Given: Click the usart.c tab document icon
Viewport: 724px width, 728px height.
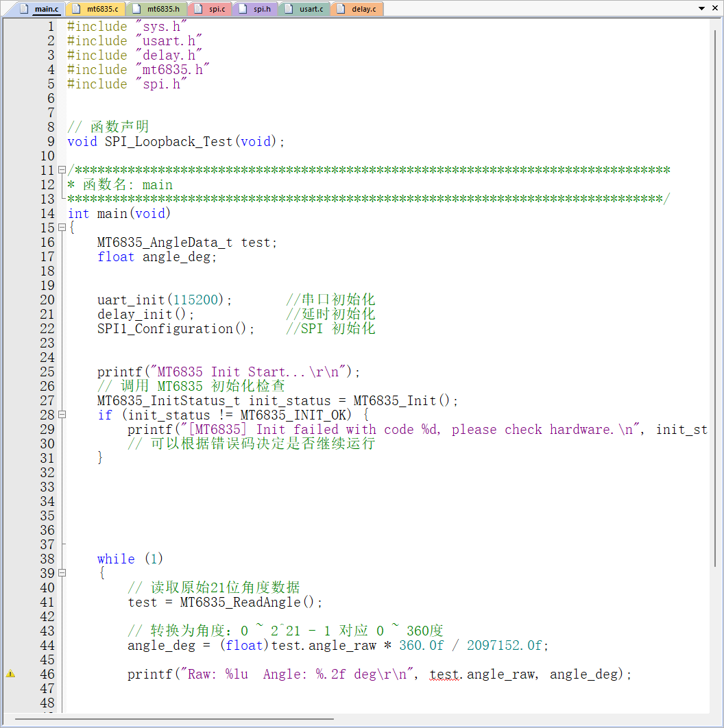Looking at the screenshot, I should click(289, 9).
